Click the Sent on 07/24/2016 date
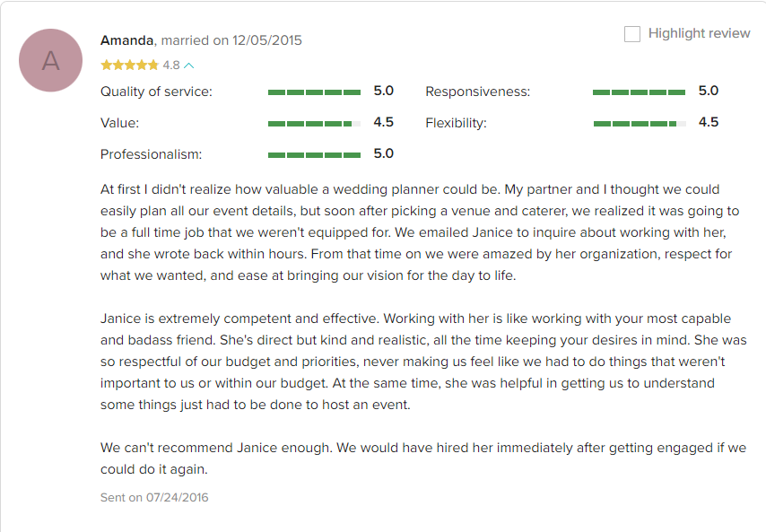Image resolution: width=766 pixels, height=532 pixels. click(154, 497)
